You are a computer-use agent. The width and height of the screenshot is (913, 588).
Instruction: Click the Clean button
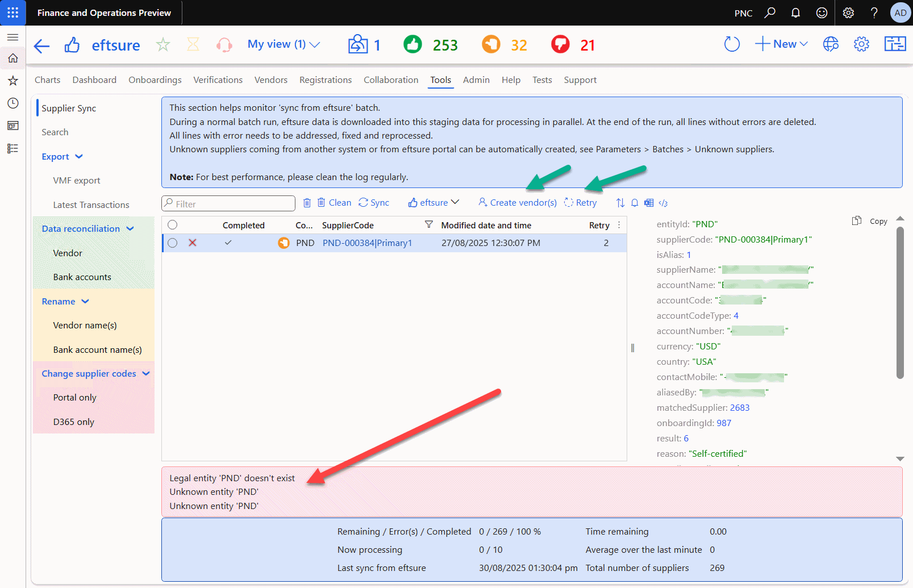tap(334, 203)
